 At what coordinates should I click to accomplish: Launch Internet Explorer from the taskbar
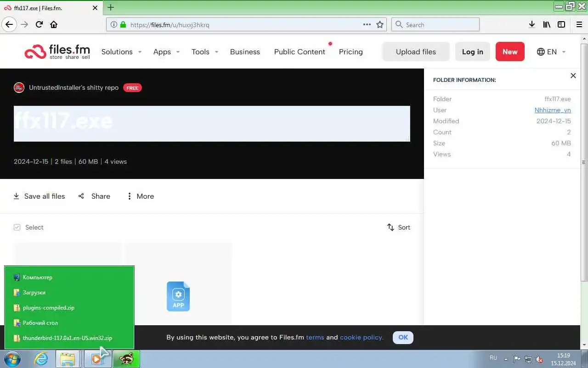(41, 359)
